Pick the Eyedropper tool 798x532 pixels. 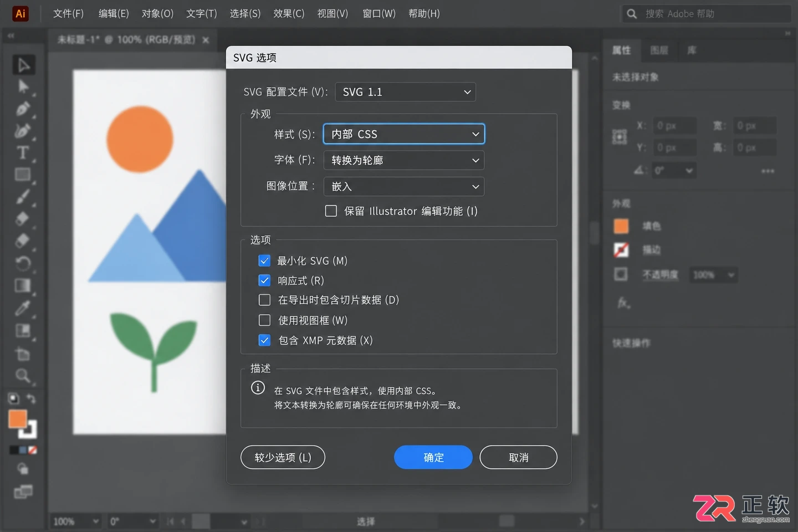pos(23,308)
